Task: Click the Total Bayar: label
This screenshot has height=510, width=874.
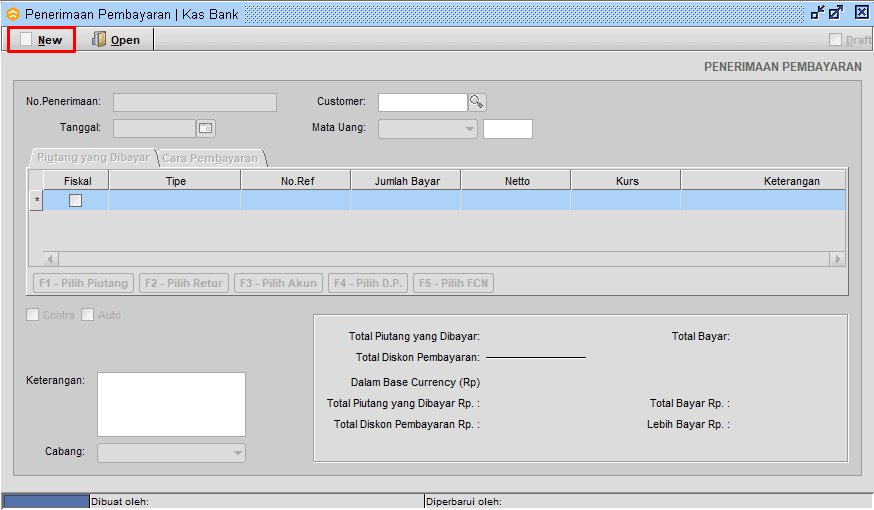Action: 701,336
